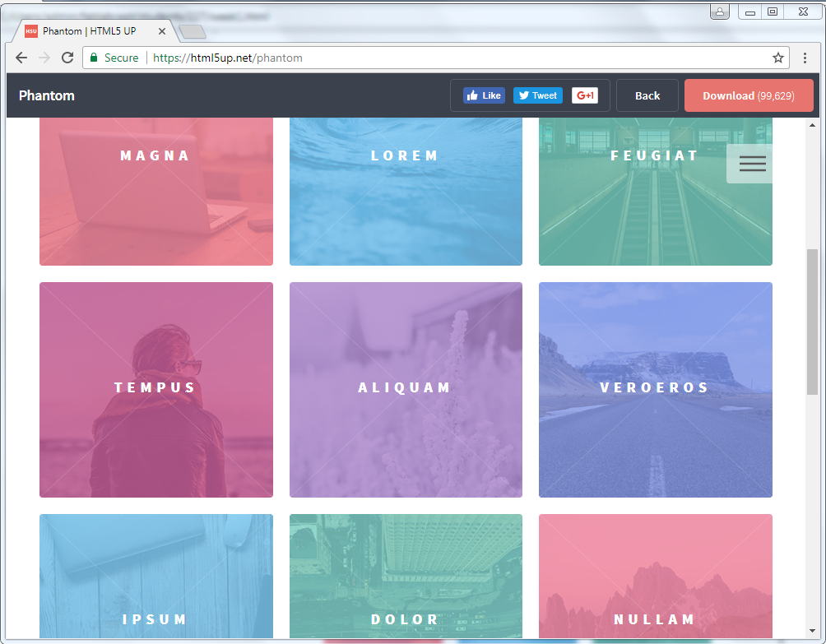The height and width of the screenshot is (644, 826).
Task: Open the LOREM tile
Action: [x=406, y=192]
